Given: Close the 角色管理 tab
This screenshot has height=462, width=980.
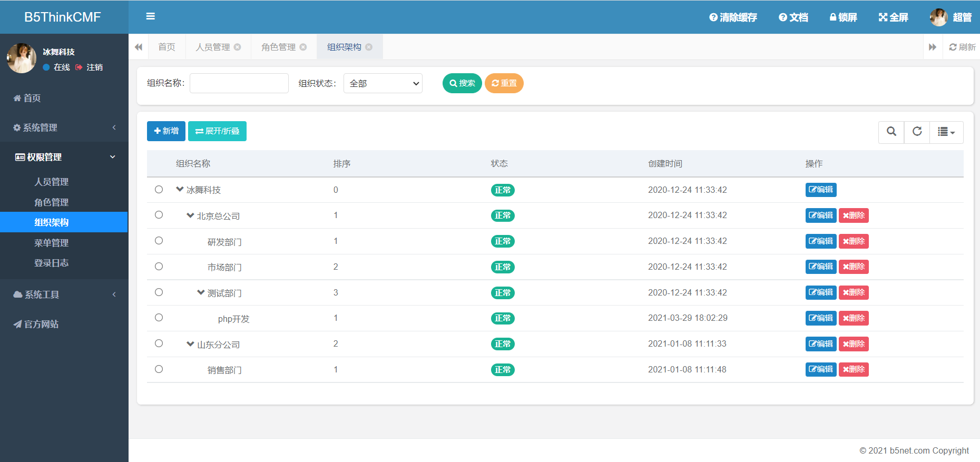Looking at the screenshot, I should pos(303,47).
